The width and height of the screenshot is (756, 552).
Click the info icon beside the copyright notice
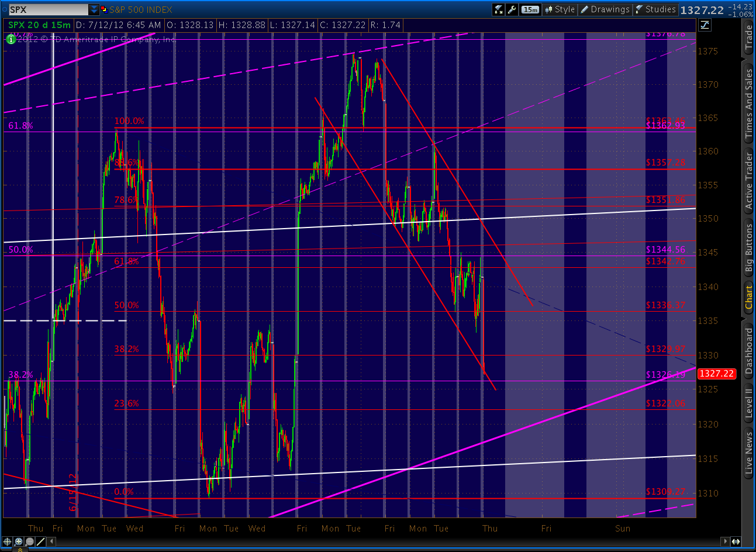(11, 39)
